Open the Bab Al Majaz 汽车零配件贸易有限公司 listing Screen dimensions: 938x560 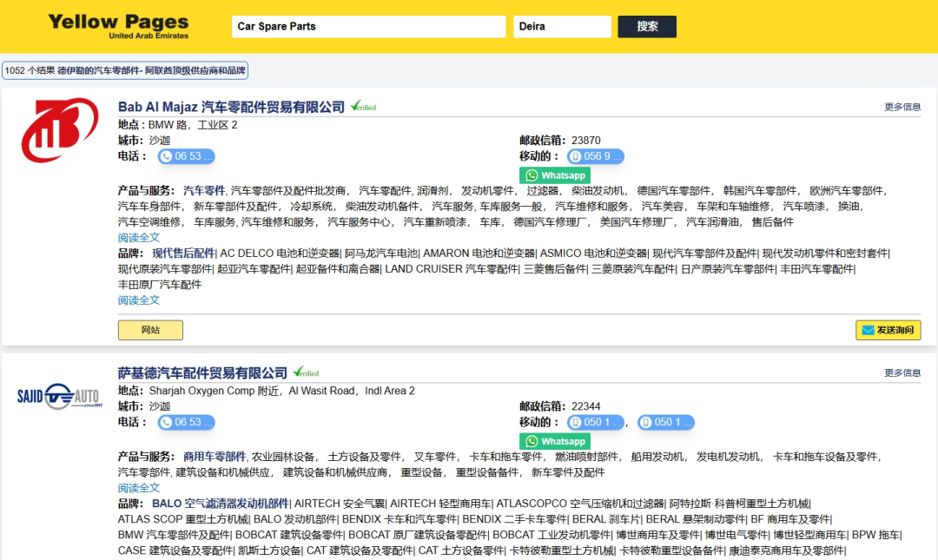231,107
